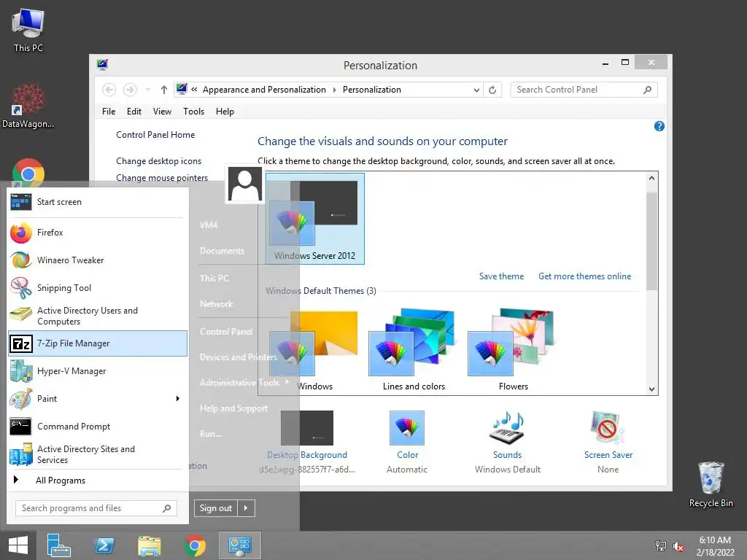Open the View menu

[x=162, y=112]
